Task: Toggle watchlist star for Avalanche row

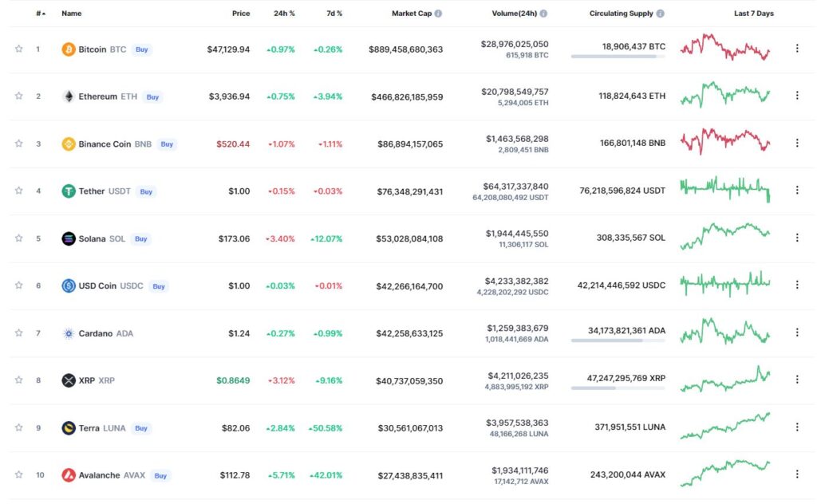Action: pos(19,474)
